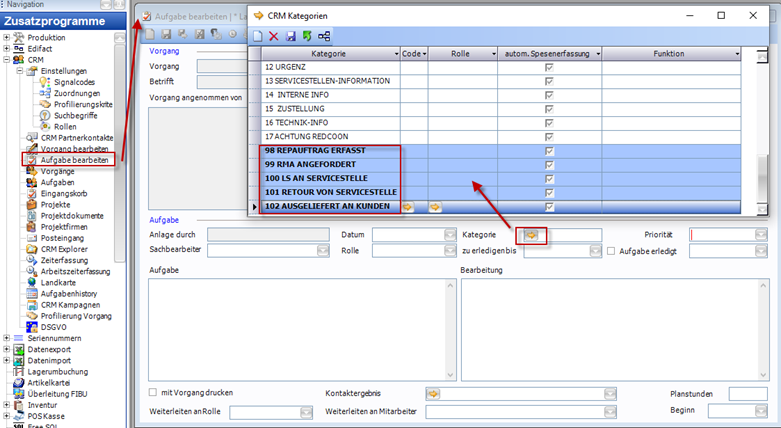Viewport: 781px width, 428px height.
Task: Toggle the Aufgabe erledigt checkbox
Action: coord(612,251)
